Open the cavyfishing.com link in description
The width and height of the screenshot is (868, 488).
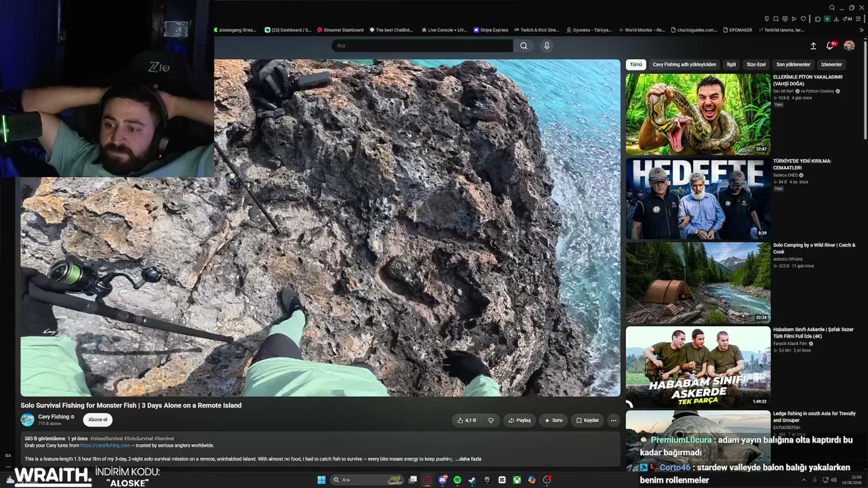tap(105, 445)
